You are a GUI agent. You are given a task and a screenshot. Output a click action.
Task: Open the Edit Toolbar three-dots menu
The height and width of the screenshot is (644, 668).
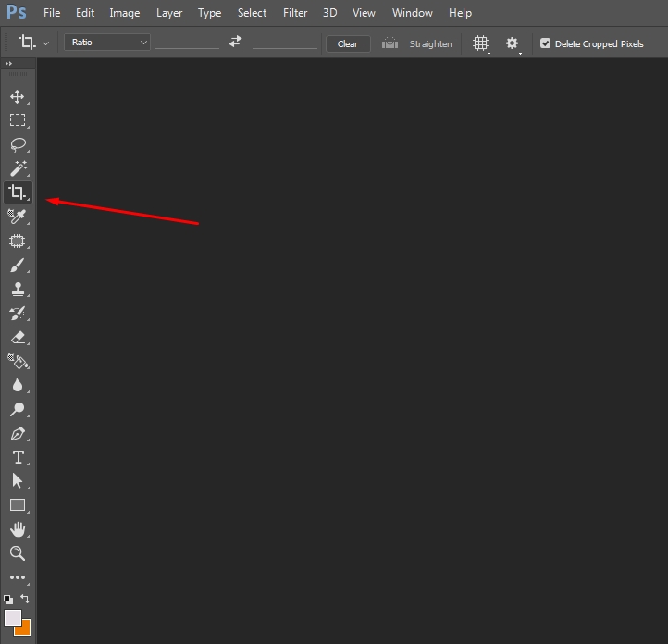[x=18, y=577]
